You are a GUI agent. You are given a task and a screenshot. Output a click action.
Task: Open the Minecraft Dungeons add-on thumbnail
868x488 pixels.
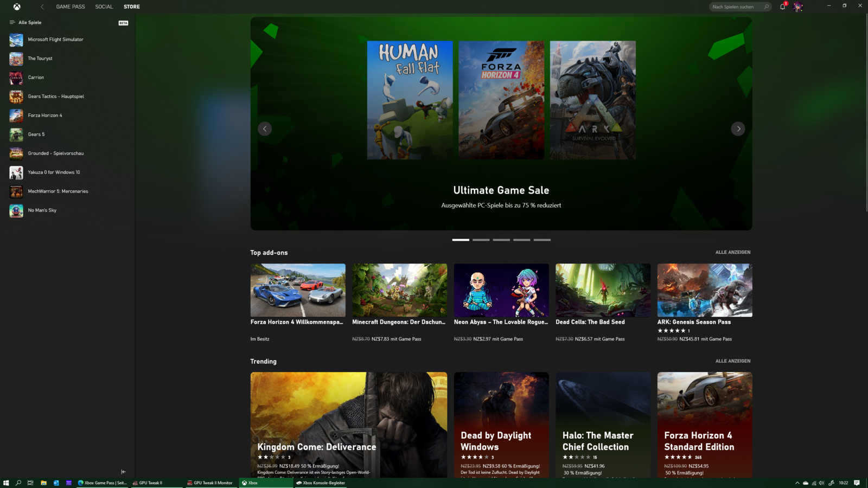tap(400, 290)
